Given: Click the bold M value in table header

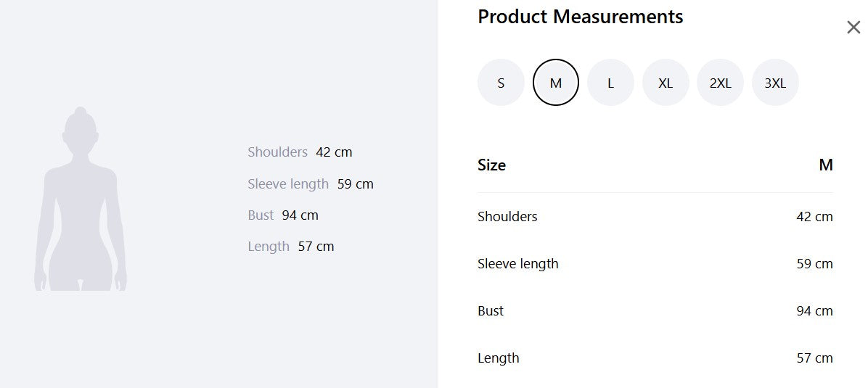Looking at the screenshot, I should (825, 165).
